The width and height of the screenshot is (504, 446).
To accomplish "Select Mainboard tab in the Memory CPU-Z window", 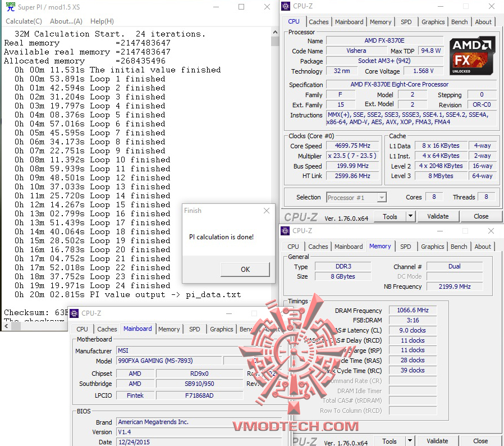I will pyautogui.click(x=349, y=247).
